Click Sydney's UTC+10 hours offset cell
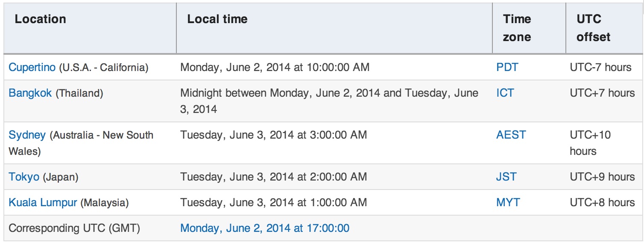 [x=590, y=143]
